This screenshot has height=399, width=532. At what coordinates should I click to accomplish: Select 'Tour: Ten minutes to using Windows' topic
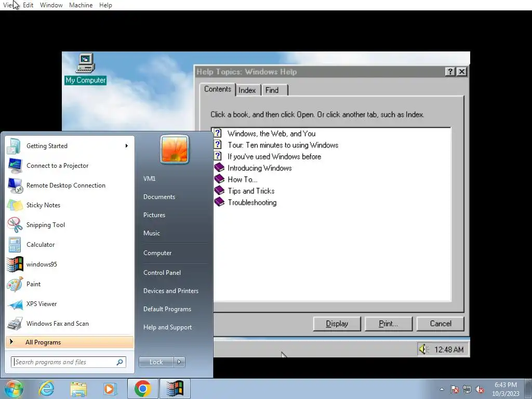point(283,145)
